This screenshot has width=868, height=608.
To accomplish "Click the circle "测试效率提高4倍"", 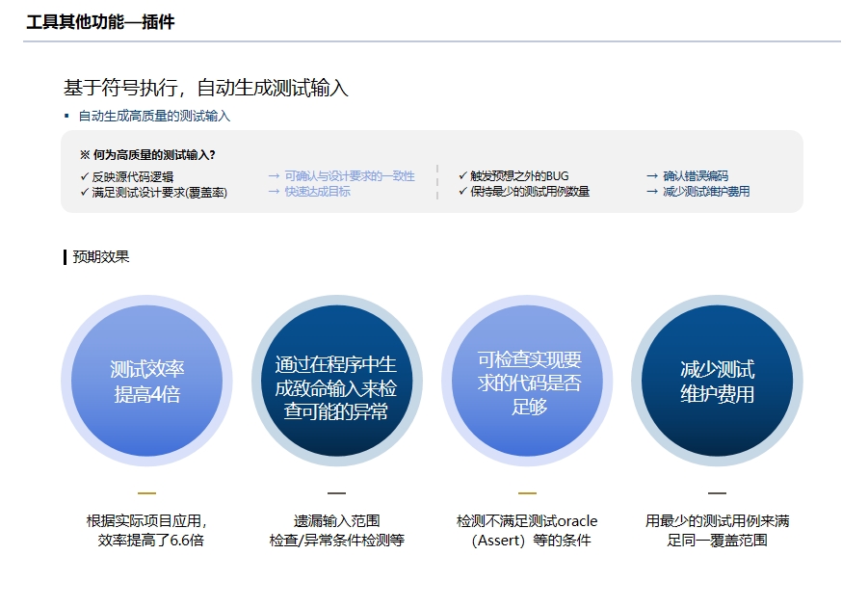I will coord(146,381).
